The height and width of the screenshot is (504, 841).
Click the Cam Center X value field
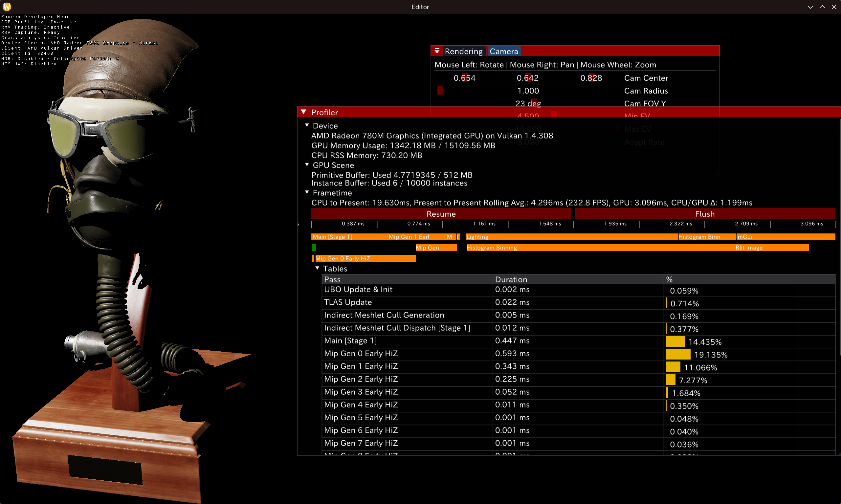click(x=464, y=78)
